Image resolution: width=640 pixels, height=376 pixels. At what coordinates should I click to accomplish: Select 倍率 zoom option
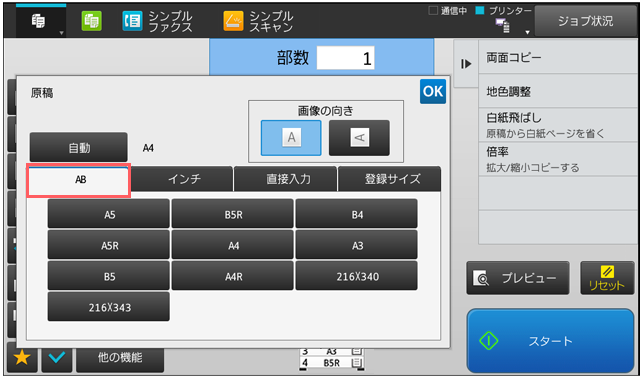558,159
